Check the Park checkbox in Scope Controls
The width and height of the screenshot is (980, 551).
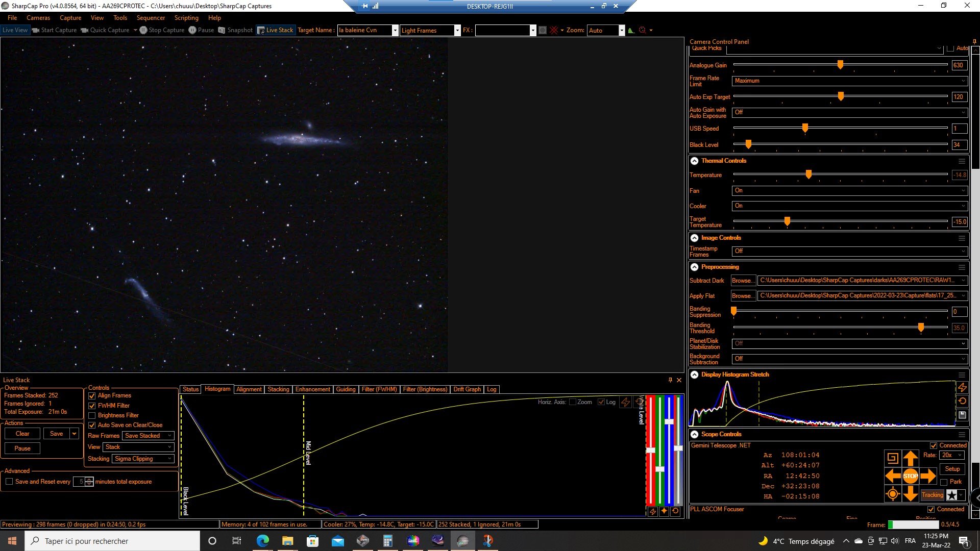(944, 482)
